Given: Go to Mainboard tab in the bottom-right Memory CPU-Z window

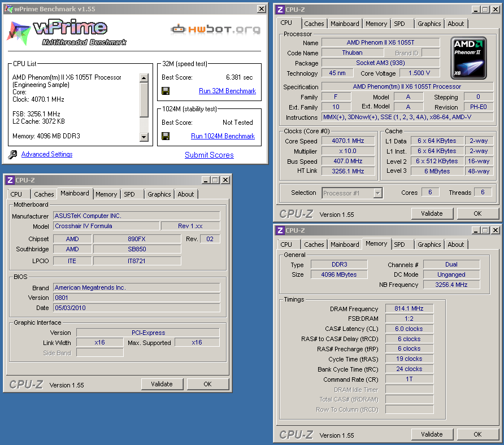Looking at the screenshot, I should [345, 245].
